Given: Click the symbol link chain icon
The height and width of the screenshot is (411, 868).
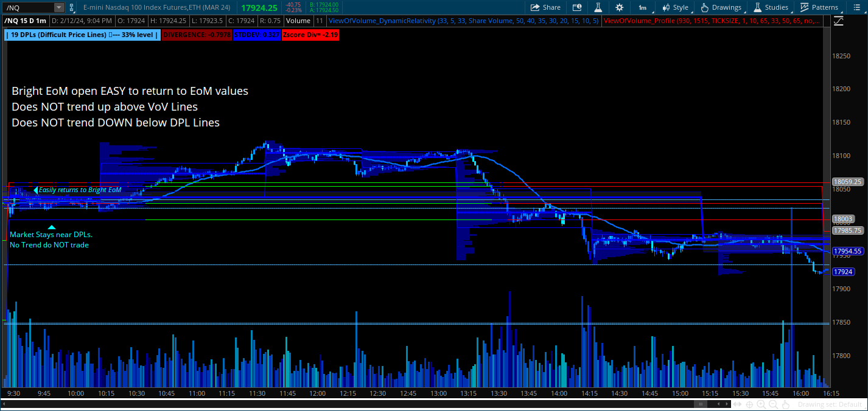Looking at the screenshot, I should (x=72, y=7).
